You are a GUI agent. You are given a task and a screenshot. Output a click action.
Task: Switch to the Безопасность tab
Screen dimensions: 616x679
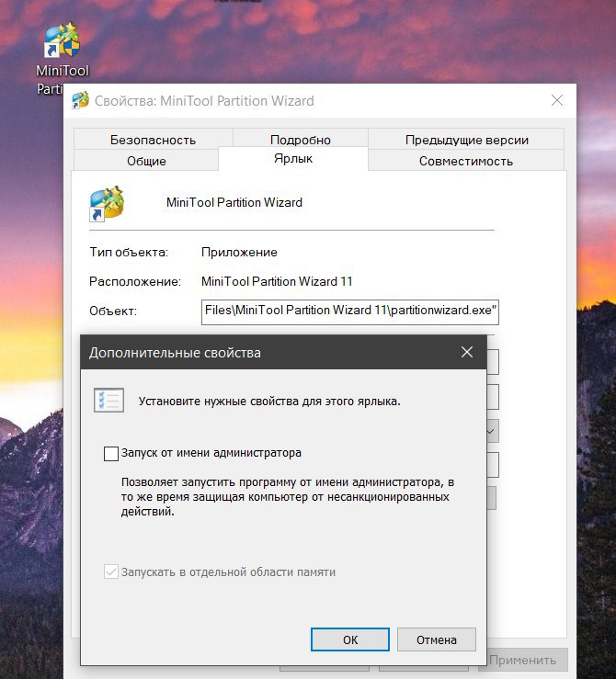(153, 140)
